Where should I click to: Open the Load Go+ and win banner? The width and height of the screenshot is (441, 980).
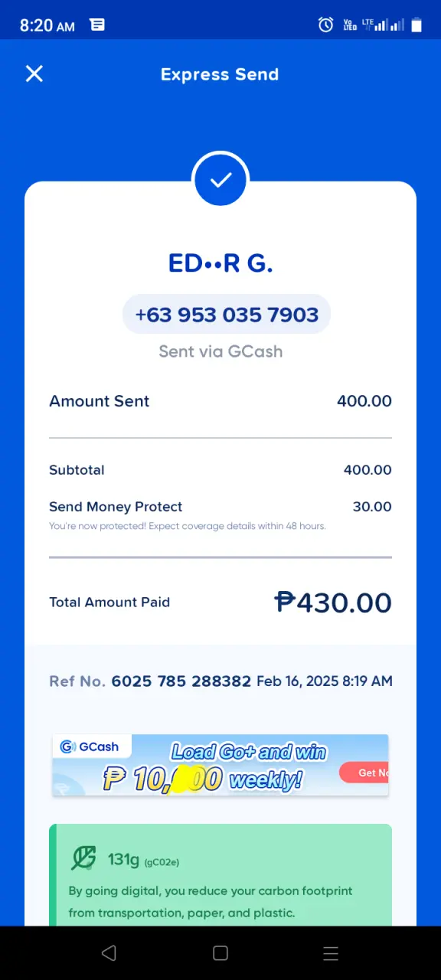click(x=220, y=765)
